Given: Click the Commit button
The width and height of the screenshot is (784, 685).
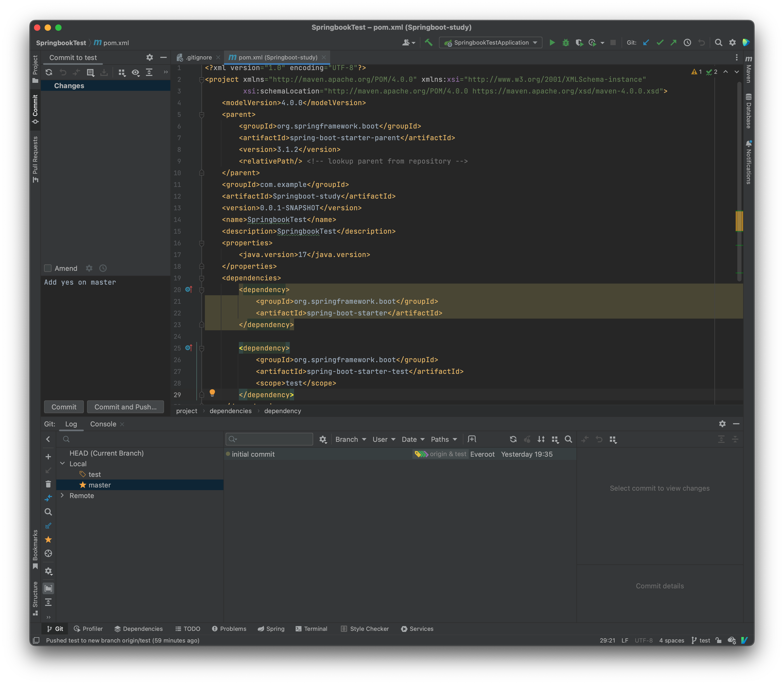Looking at the screenshot, I should (64, 407).
